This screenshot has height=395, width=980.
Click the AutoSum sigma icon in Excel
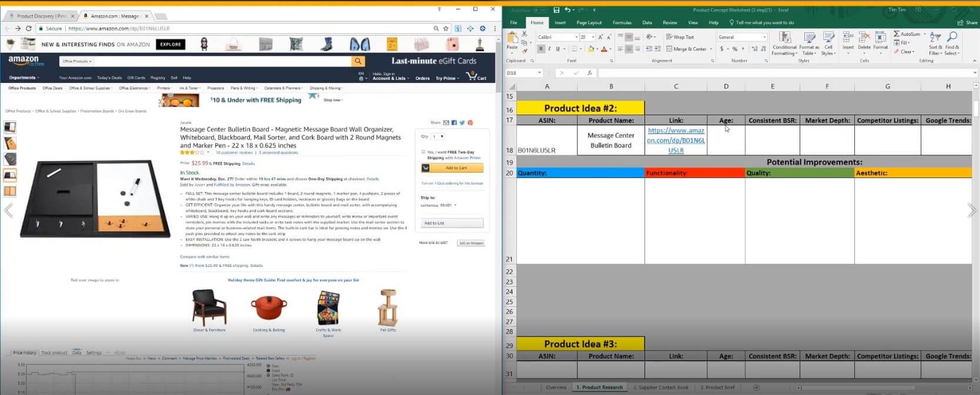(897, 34)
